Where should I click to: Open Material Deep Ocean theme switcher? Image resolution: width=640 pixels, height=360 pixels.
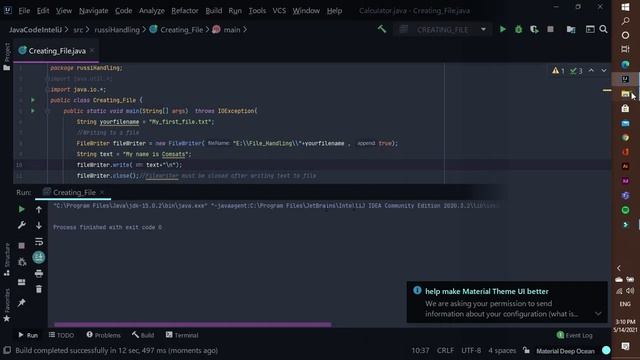tap(565, 351)
